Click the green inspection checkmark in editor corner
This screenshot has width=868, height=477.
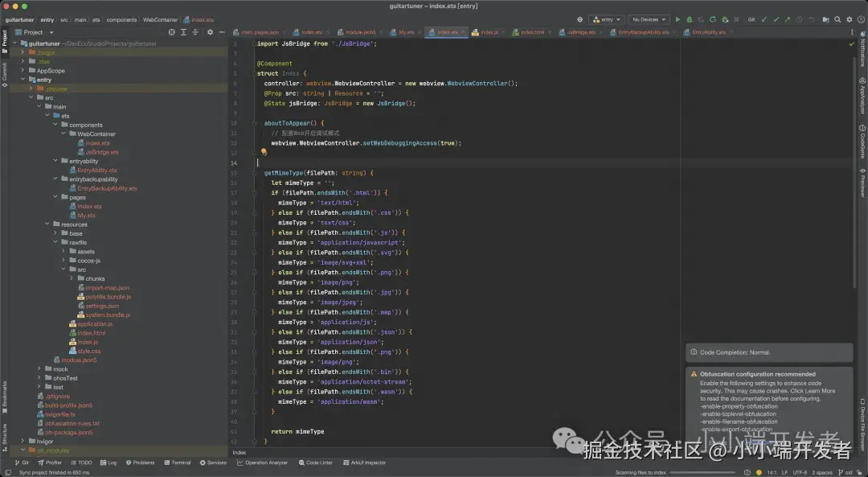click(x=851, y=43)
